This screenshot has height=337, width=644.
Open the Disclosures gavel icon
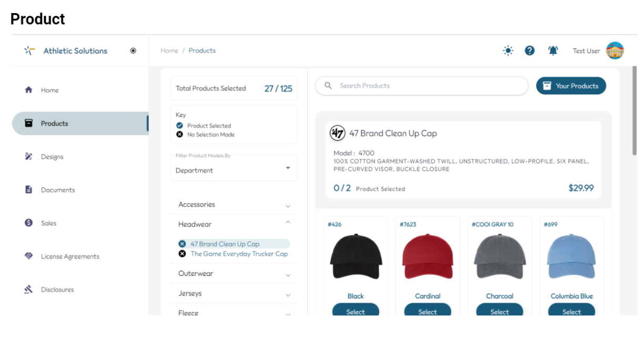[29, 289]
